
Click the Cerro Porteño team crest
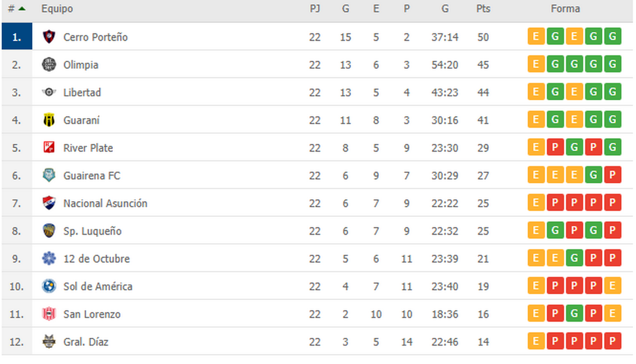[x=49, y=37]
